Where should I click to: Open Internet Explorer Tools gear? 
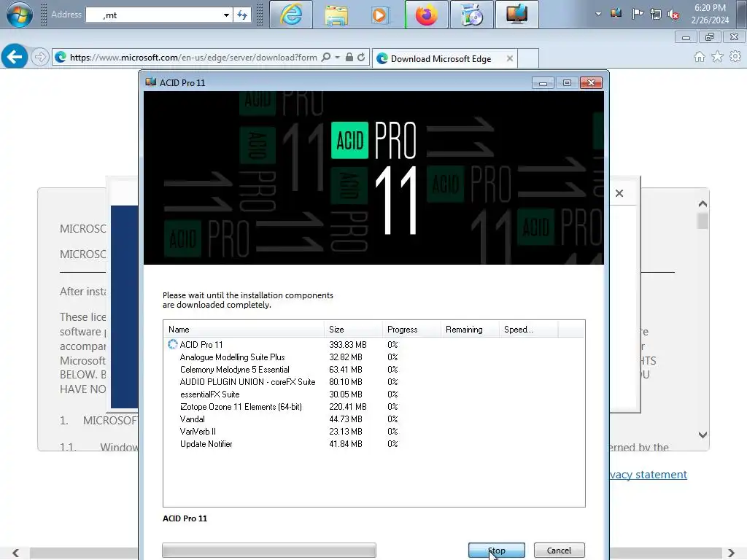pos(735,57)
